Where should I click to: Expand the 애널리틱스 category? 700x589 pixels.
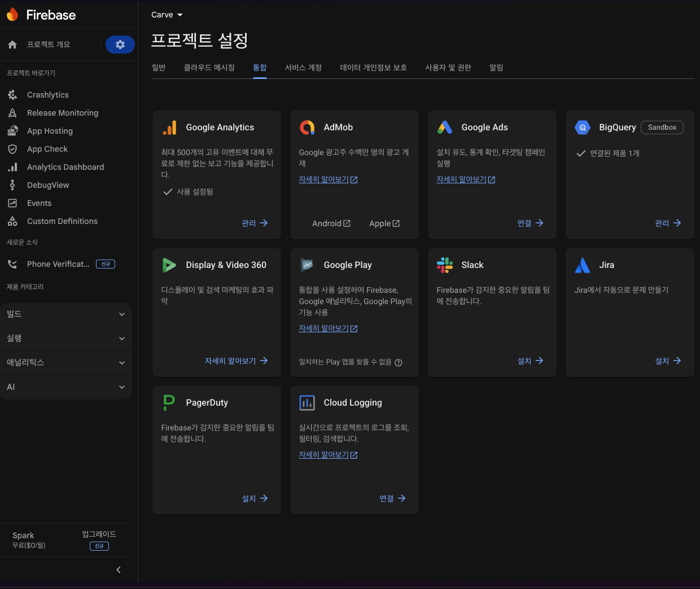click(x=66, y=363)
